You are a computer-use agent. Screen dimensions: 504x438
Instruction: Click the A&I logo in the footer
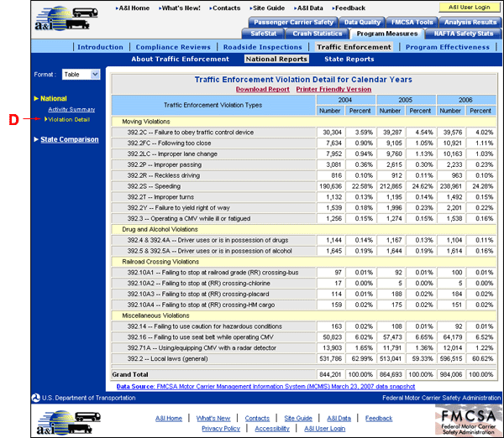68,422
